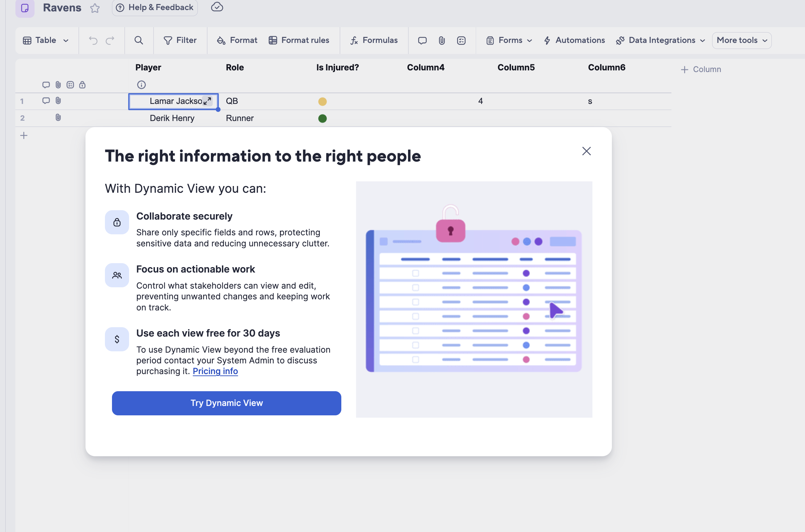Click the yellow status dot for Lamar Jackson

322,102
